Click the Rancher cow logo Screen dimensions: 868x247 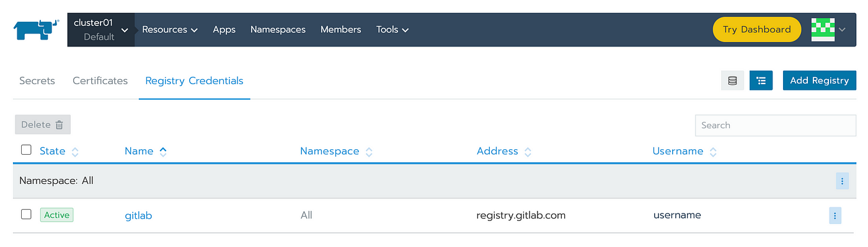pyautogui.click(x=36, y=29)
